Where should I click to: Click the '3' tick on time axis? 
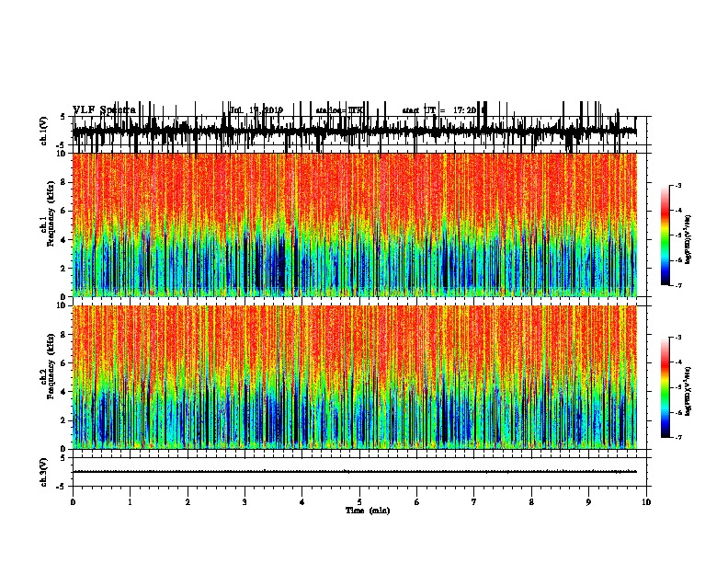[x=245, y=502]
